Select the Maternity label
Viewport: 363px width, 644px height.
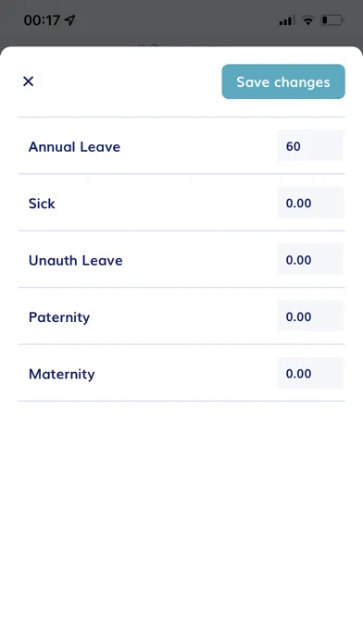(x=62, y=374)
